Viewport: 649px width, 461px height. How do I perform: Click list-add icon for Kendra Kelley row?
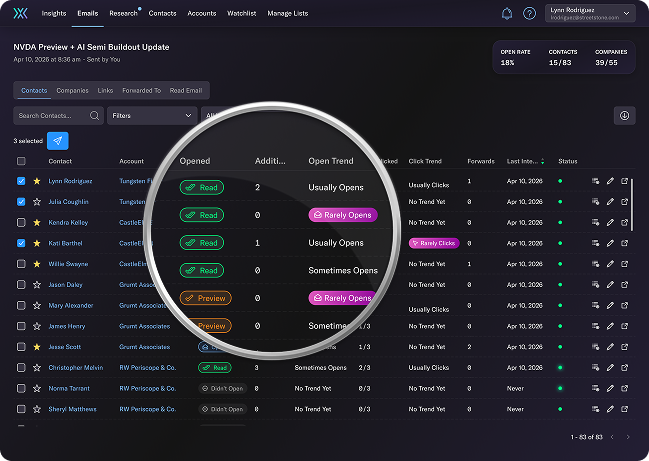coord(596,222)
